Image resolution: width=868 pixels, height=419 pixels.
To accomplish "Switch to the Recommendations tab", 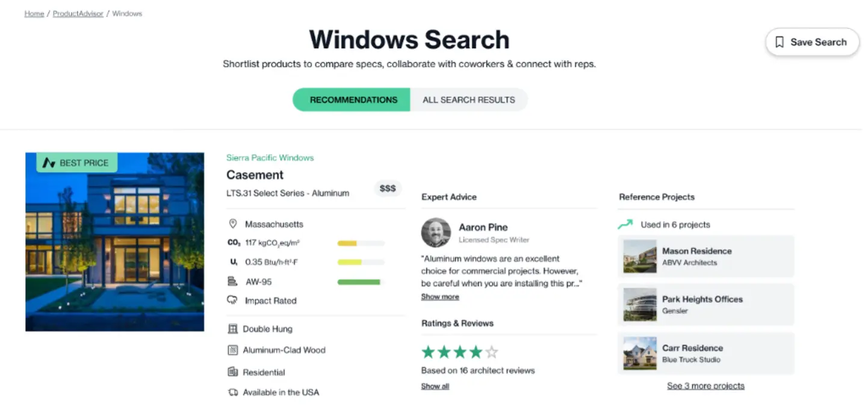I will [353, 100].
